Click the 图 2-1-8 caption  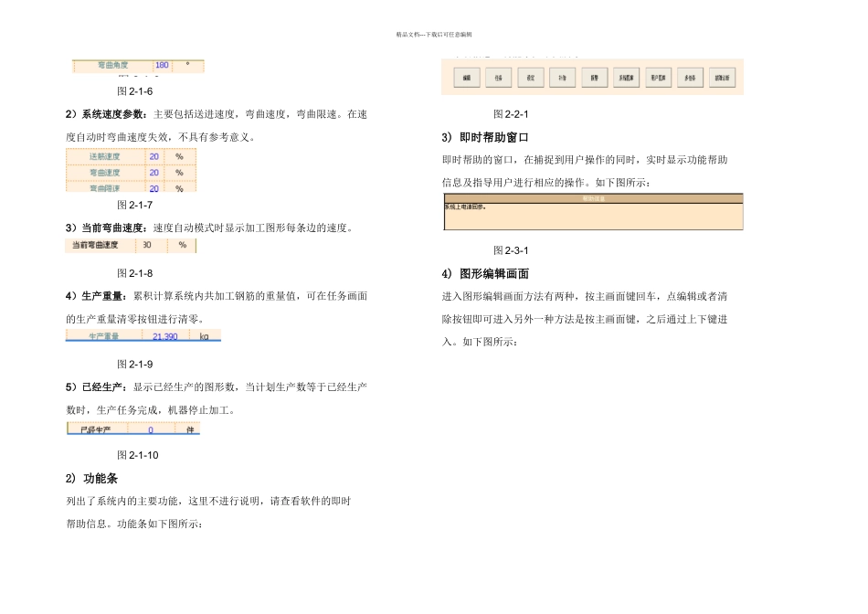[135, 273]
